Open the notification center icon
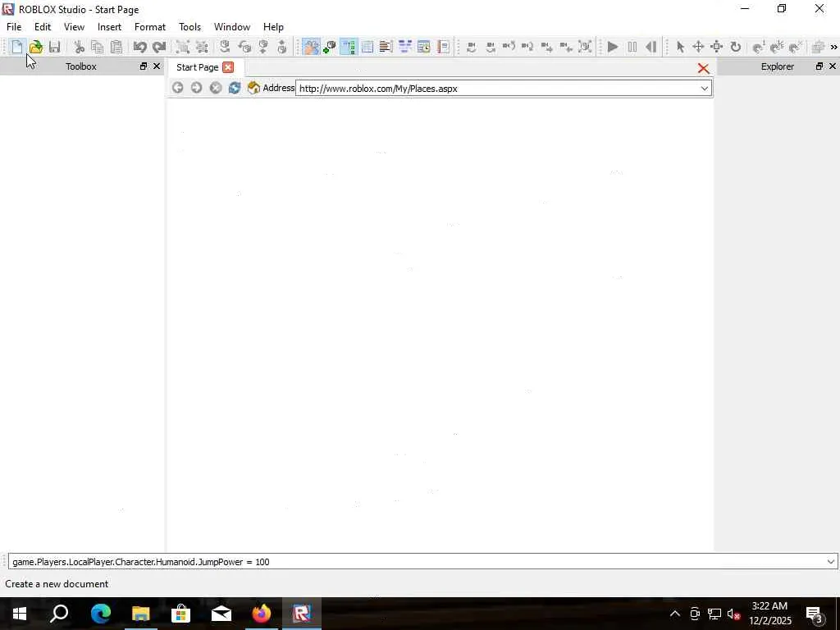 [815, 614]
